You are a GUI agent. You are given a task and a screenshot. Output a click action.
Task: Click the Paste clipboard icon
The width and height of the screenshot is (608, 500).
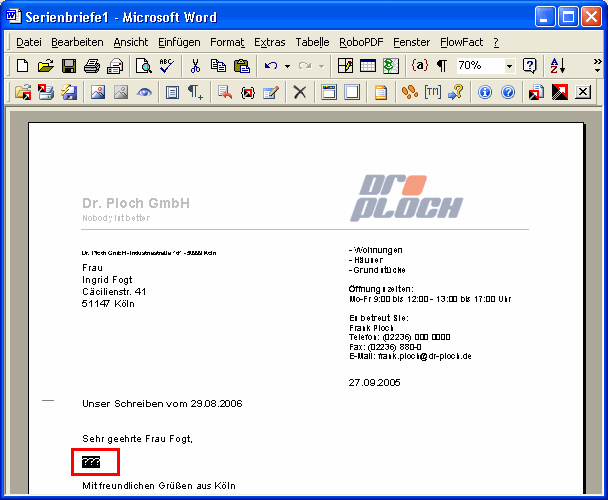[241, 66]
